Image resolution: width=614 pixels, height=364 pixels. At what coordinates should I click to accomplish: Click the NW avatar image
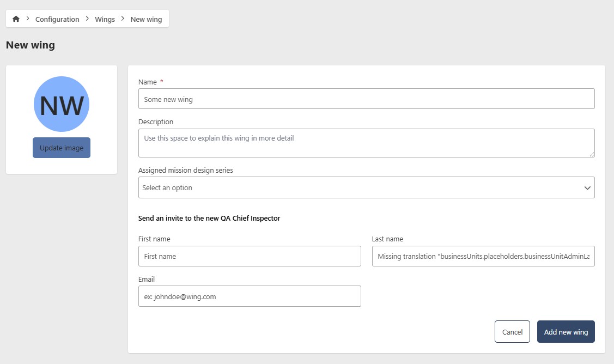point(62,104)
